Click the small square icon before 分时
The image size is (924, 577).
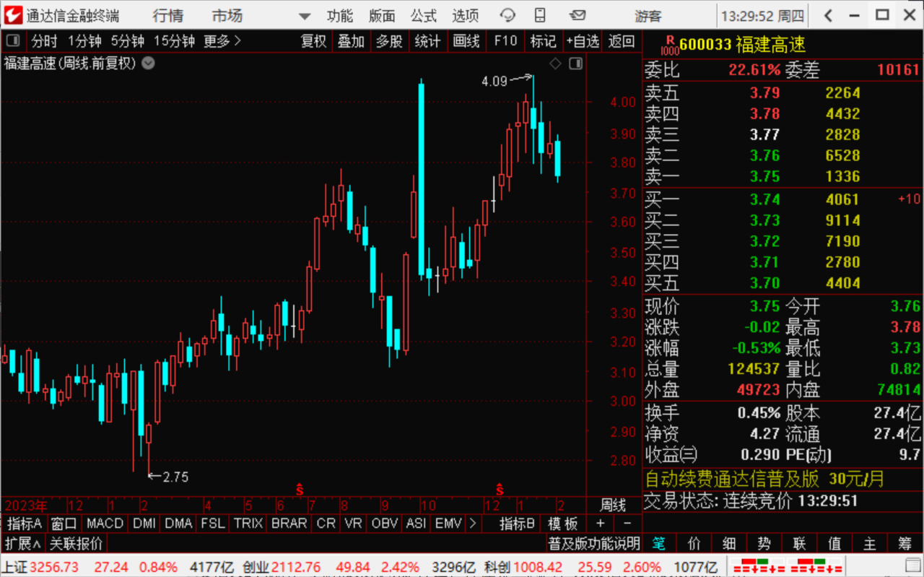point(14,42)
